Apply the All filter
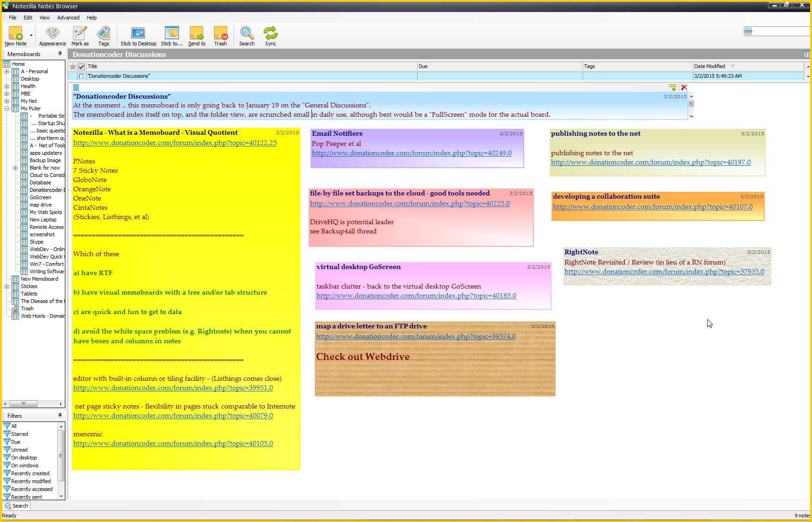The image size is (812, 522). click(10, 426)
